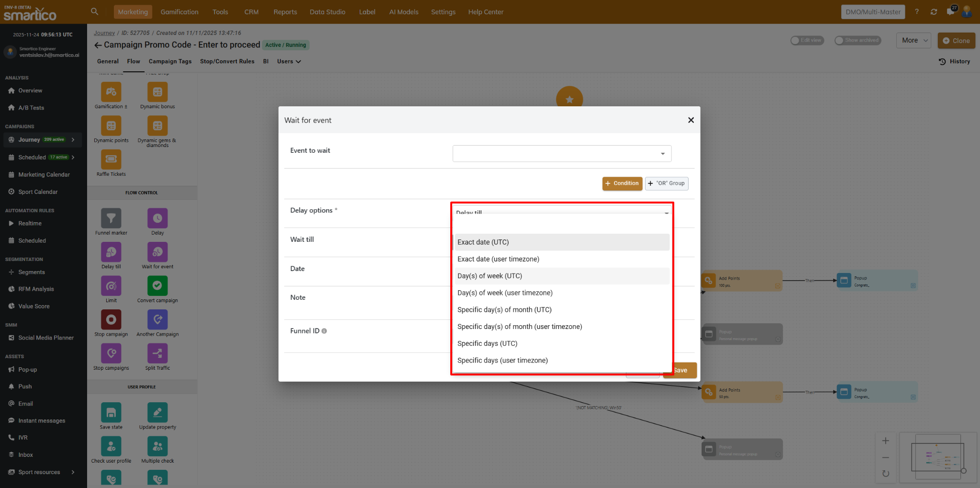Toggle the Show archived switch
Screen dimensions: 980x488
pyautogui.click(x=840, y=41)
